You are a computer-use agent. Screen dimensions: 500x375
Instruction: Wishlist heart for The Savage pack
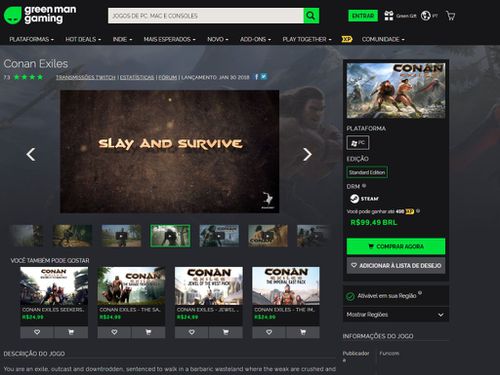pos(114,332)
